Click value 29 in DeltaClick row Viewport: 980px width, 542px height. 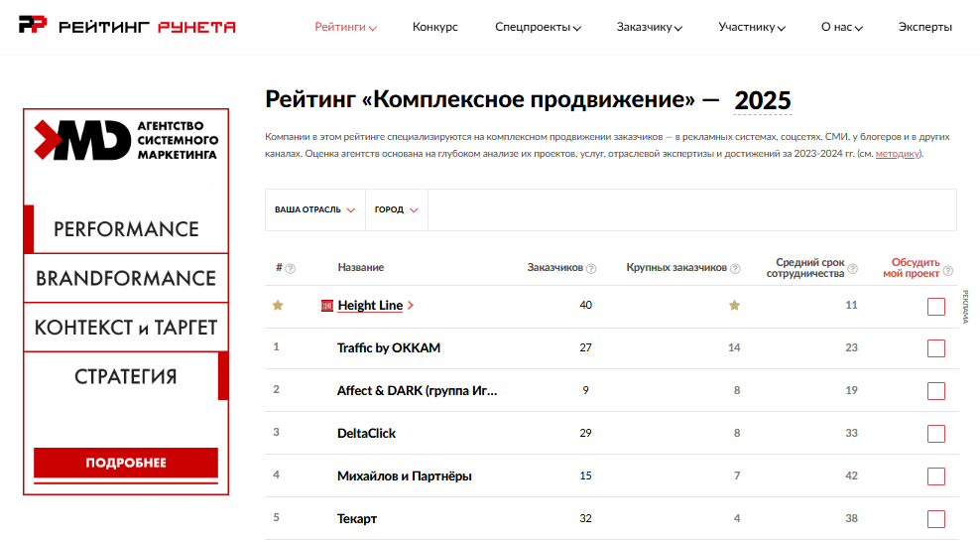click(585, 433)
